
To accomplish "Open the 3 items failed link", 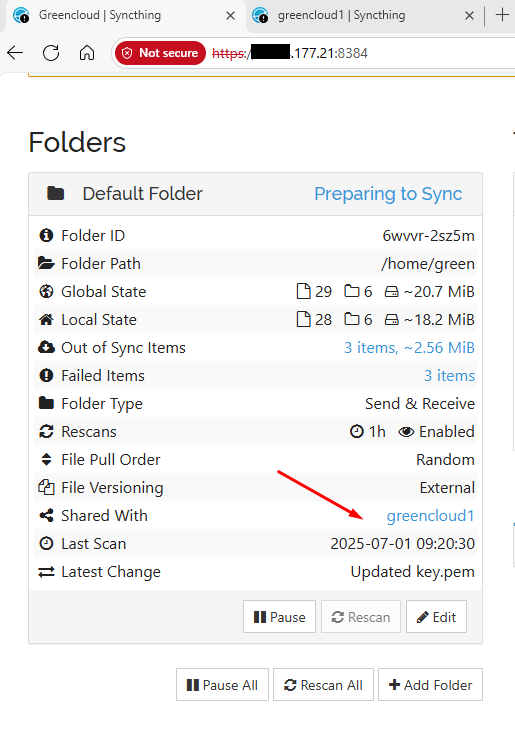I will 449,376.
